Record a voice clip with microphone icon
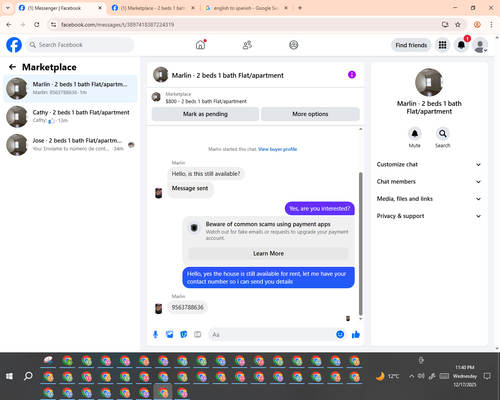 (x=155, y=334)
